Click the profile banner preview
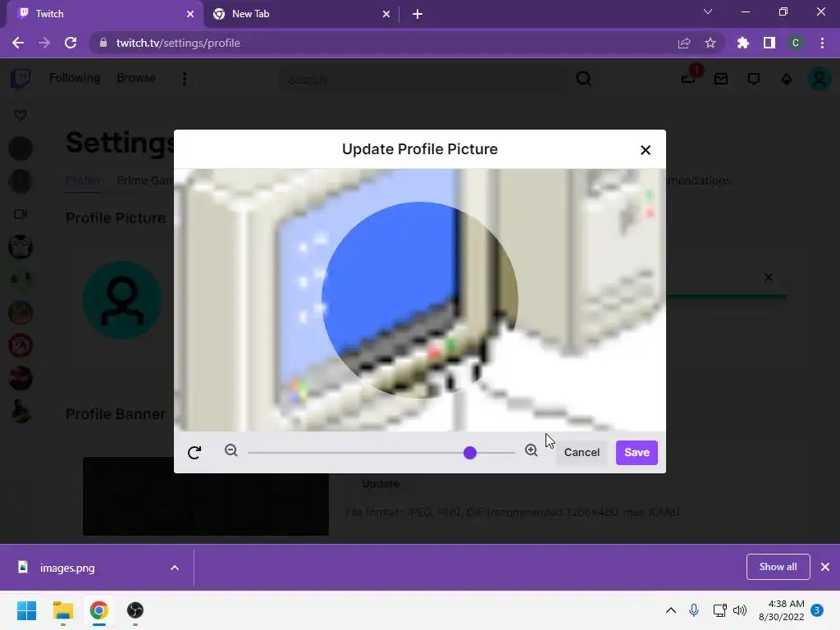The height and width of the screenshot is (630, 840). point(206,496)
